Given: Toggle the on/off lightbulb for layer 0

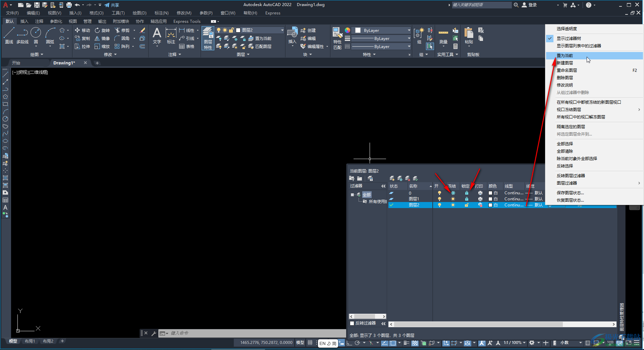Looking at the screenshot, I should coord(439,193).
